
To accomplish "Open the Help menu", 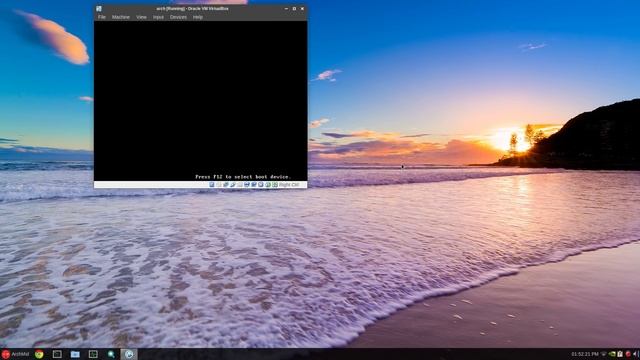I will pyautogui.click(x=198, y=17).
